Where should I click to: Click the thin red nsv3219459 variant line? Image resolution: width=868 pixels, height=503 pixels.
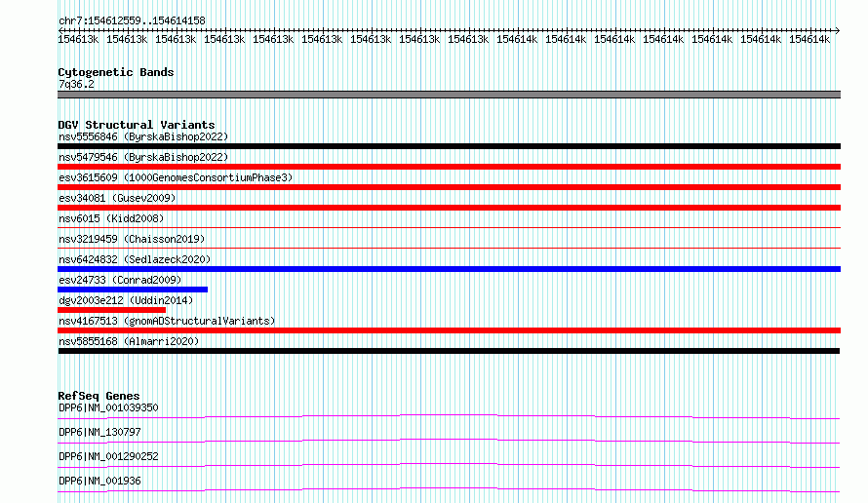449,248
